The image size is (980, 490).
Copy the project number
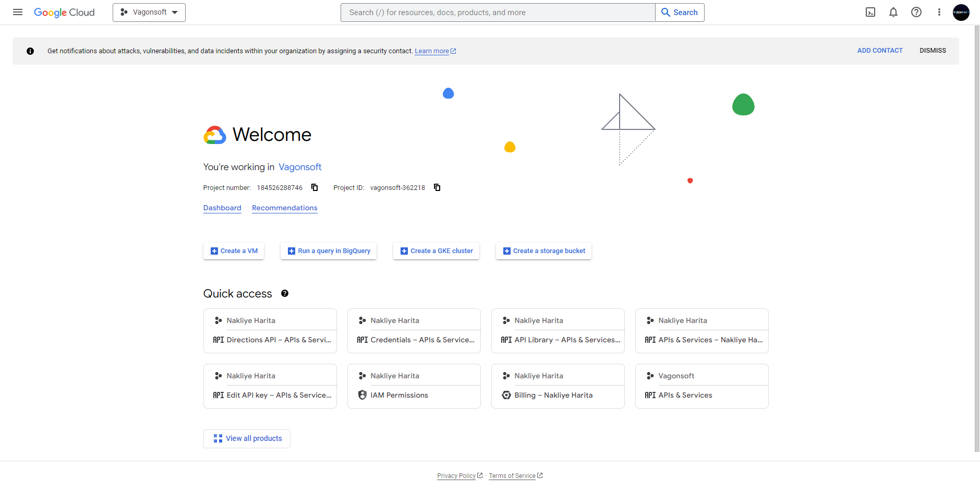point(314,187)
